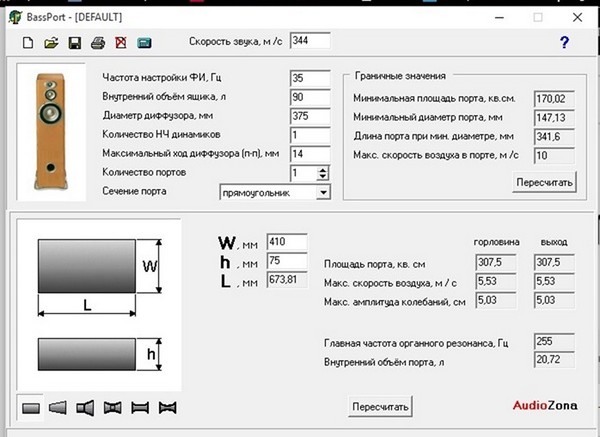Image resolution: width=600 pixels, height=437 pixels.
Task: Click the выход Площадь порта value
Action: click(554, 263)
